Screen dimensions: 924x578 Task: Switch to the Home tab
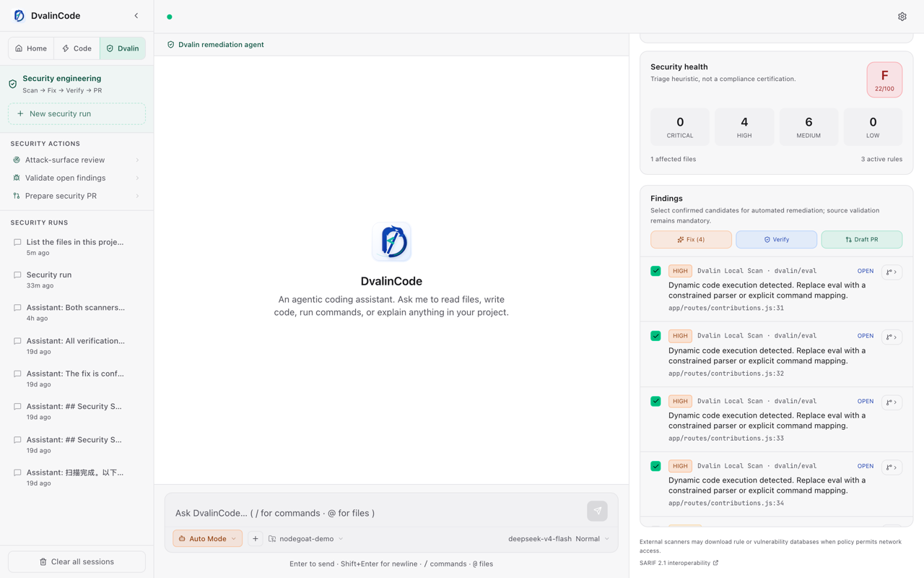[31, 48]
